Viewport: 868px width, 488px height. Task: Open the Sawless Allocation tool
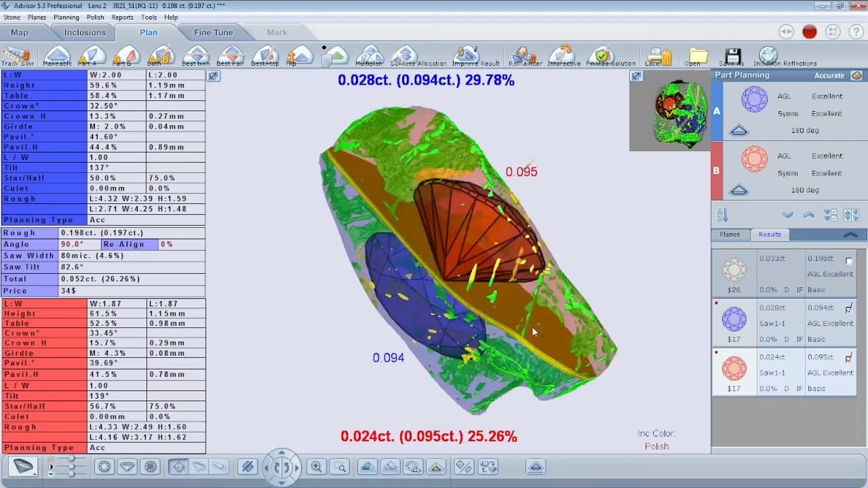(404, 56)
